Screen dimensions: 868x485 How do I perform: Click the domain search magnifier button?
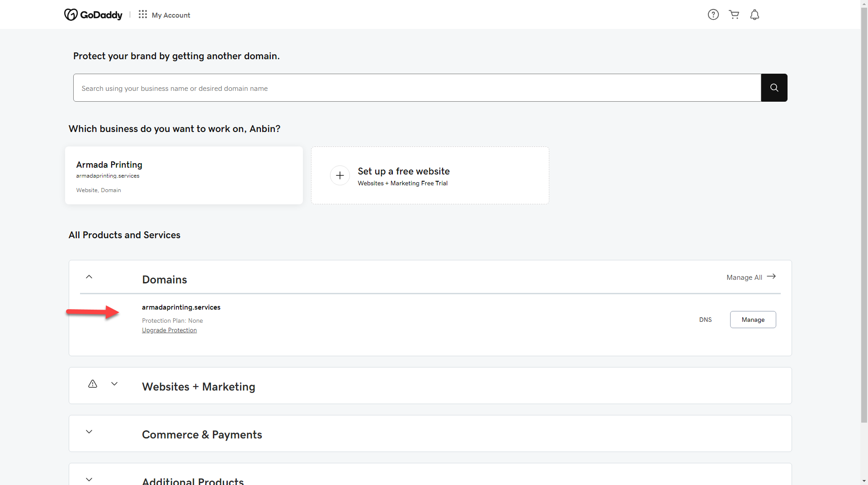click(x=774, y=88)
